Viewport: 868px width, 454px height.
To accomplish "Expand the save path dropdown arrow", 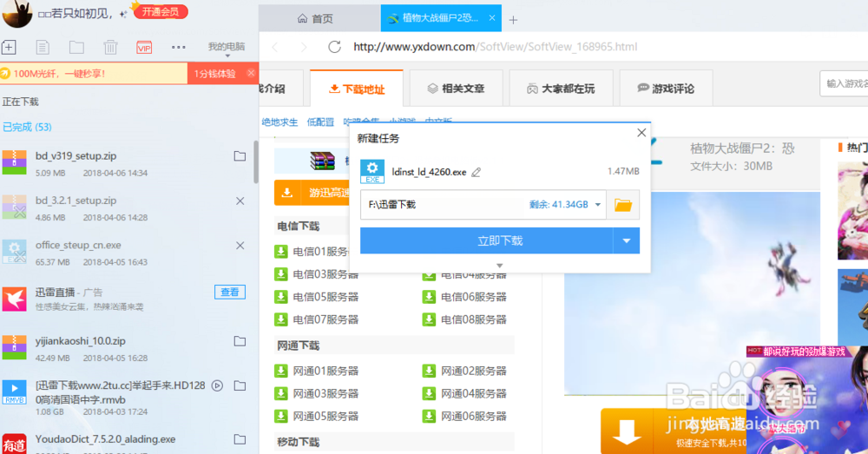I will pyautogui.click(x=598, y=205).
